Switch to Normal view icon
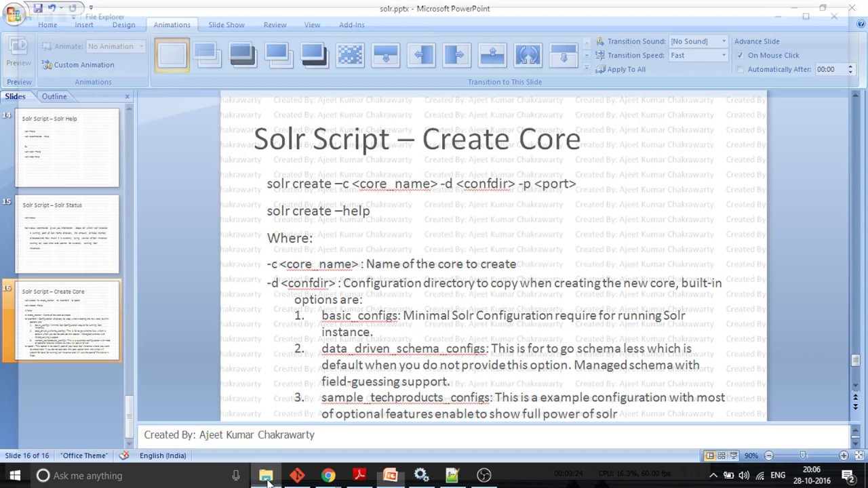The image size is (868, 488). 709,455
